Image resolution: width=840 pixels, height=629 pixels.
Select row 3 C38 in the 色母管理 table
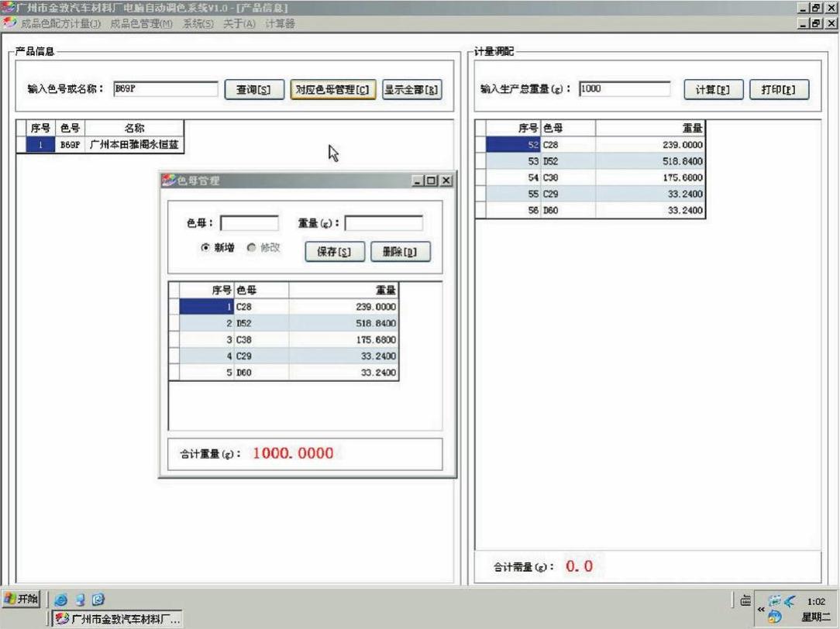284,339
